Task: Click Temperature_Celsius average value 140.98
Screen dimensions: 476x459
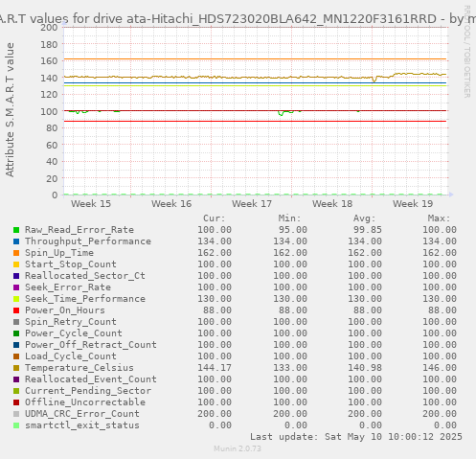Action: click(365, 368)
